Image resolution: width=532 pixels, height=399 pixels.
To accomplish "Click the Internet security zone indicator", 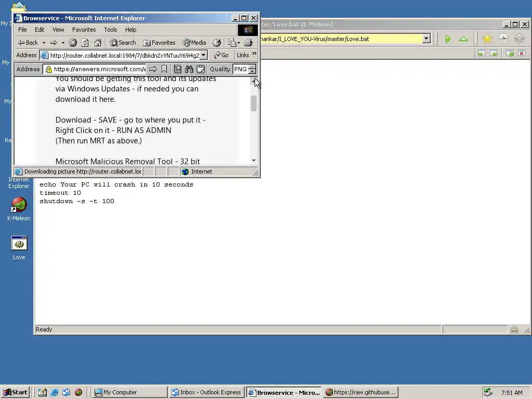I will point(197,171).
